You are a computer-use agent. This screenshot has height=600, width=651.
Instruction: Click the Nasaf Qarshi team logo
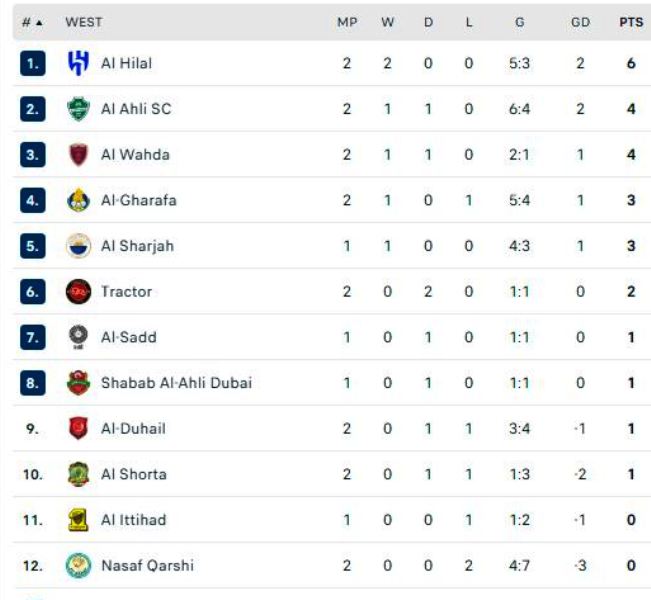click(x=78, y=566)
